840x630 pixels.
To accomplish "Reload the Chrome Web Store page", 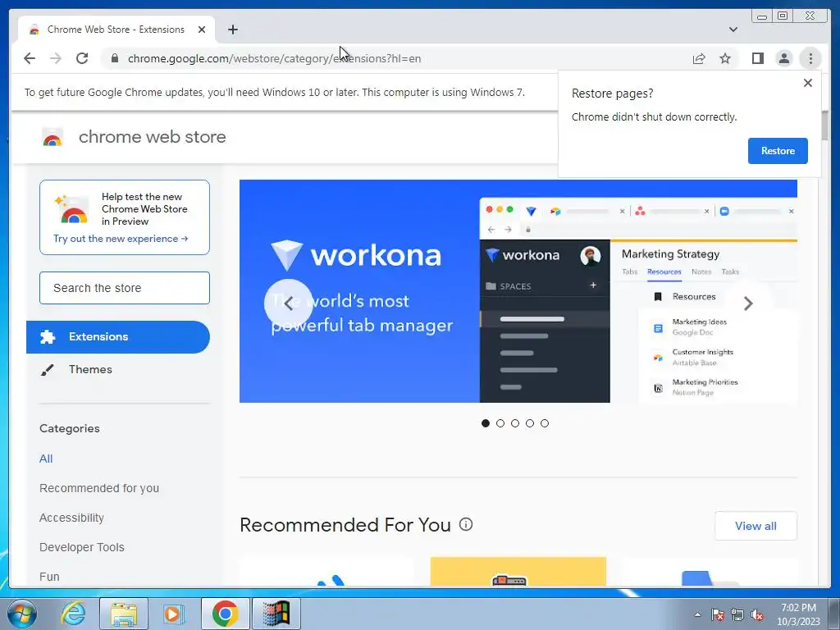I will (x=82, y=58).
